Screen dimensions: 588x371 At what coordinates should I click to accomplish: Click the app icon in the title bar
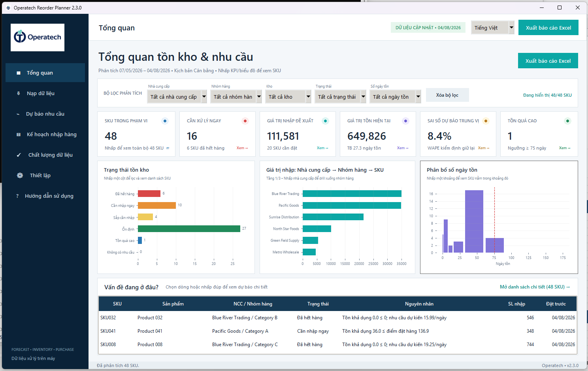[x=8, y=7]
